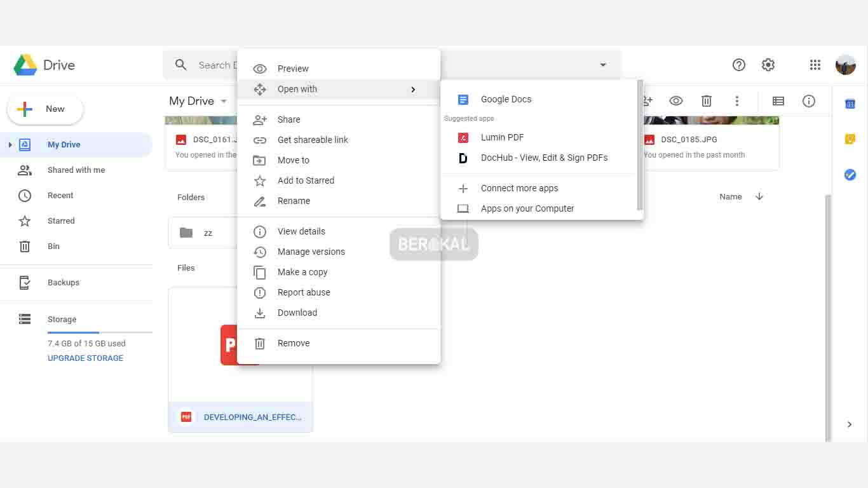Choose Make a copy from the menu
This screenshot has height=488, width=868.
pos(302,272)
